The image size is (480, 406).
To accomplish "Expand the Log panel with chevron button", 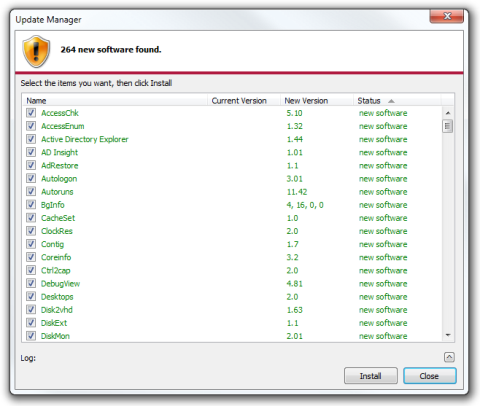I will pyautogui.click(x=449, y=357).
